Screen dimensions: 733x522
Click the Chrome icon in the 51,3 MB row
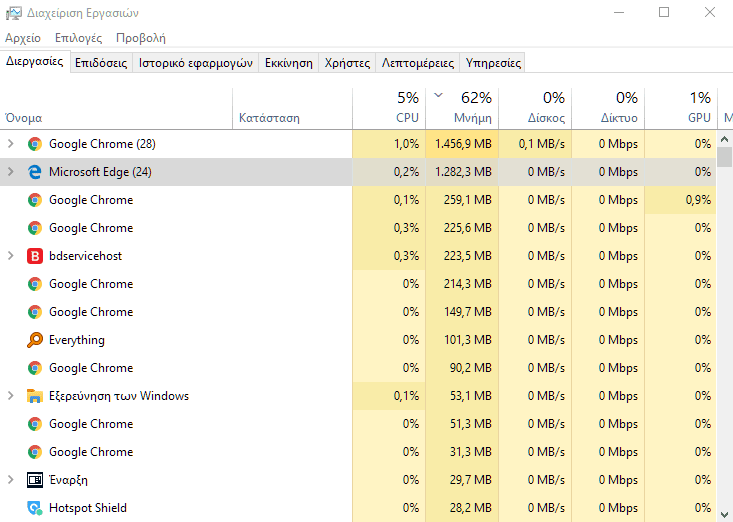coord(35,424)
